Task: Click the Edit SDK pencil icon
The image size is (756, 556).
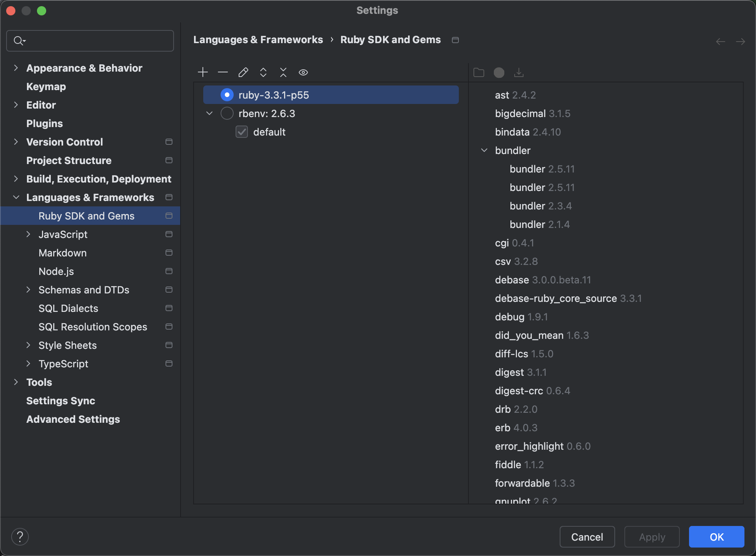Action: click(243, 72)
